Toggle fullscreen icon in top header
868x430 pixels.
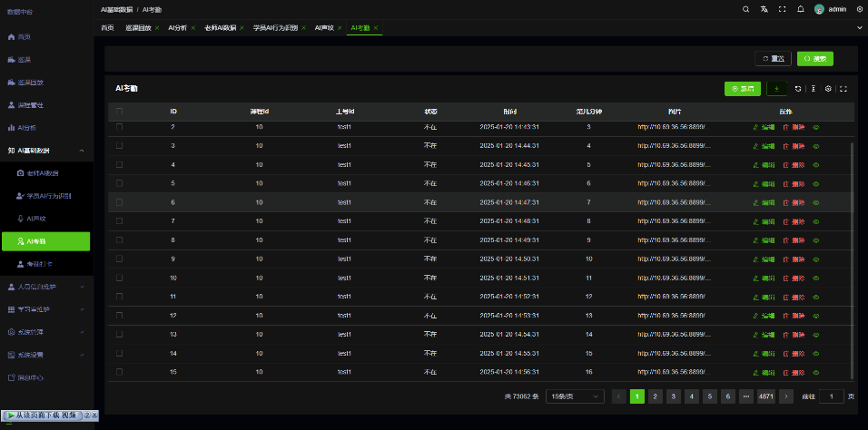tap(783, 9)
